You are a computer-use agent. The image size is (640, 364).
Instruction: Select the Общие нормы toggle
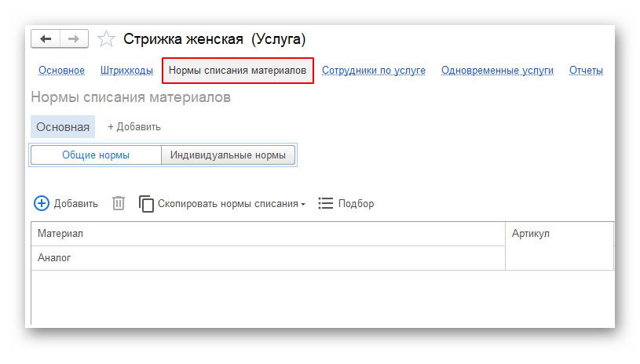tap(96, 155)
